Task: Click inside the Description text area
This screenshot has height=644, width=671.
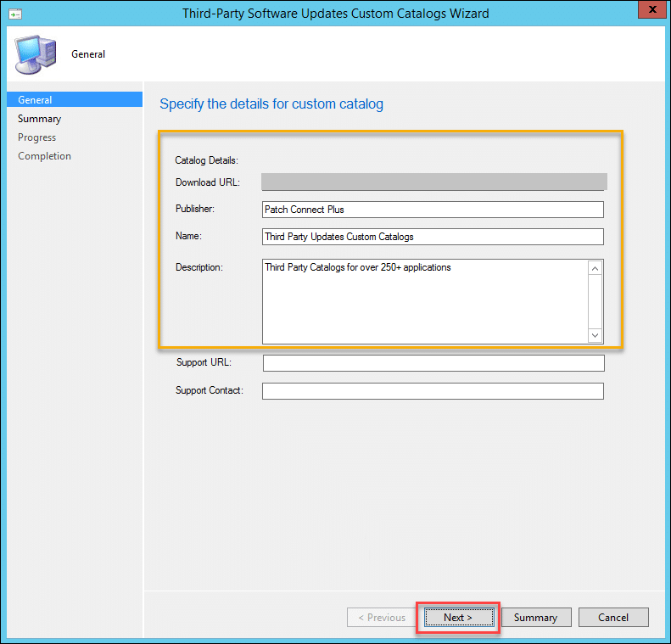Action: pyautogui.click(x=425, y=301)
